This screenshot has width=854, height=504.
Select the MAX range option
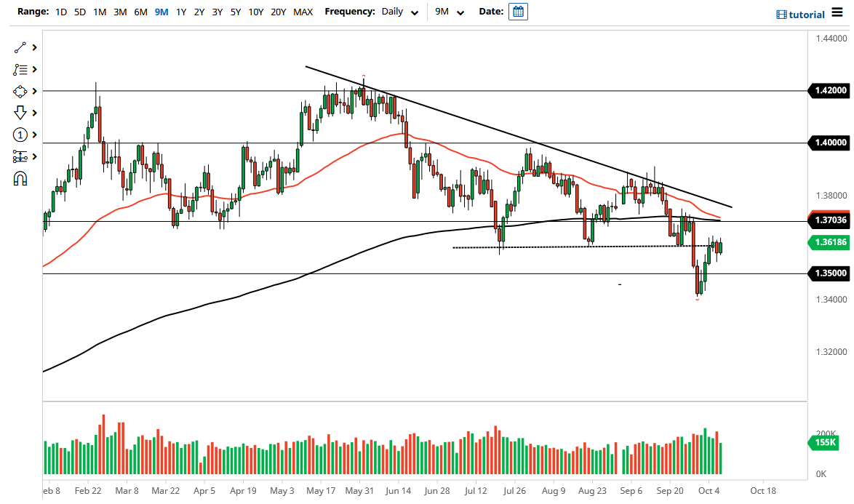pyautogui.click(x=303, y=12)
